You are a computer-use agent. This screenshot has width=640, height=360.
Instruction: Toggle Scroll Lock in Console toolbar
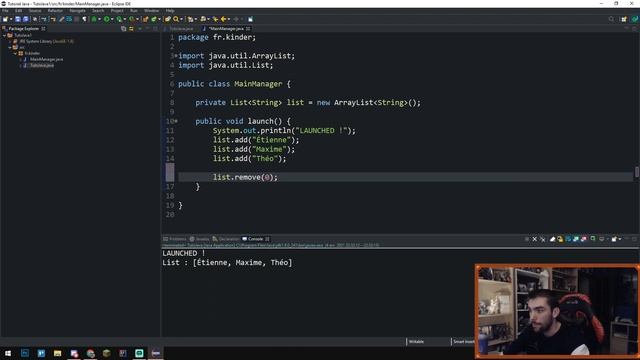tap(560, 239)
